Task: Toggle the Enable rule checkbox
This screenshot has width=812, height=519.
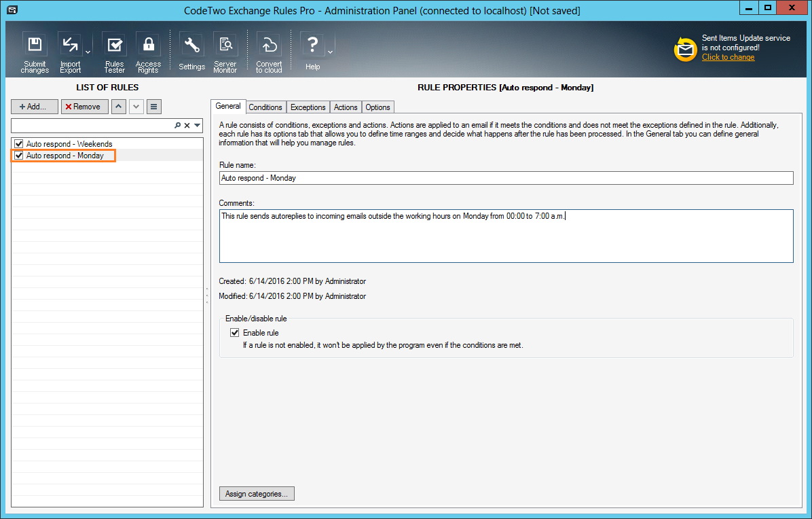Action: (x=235, y=333)
